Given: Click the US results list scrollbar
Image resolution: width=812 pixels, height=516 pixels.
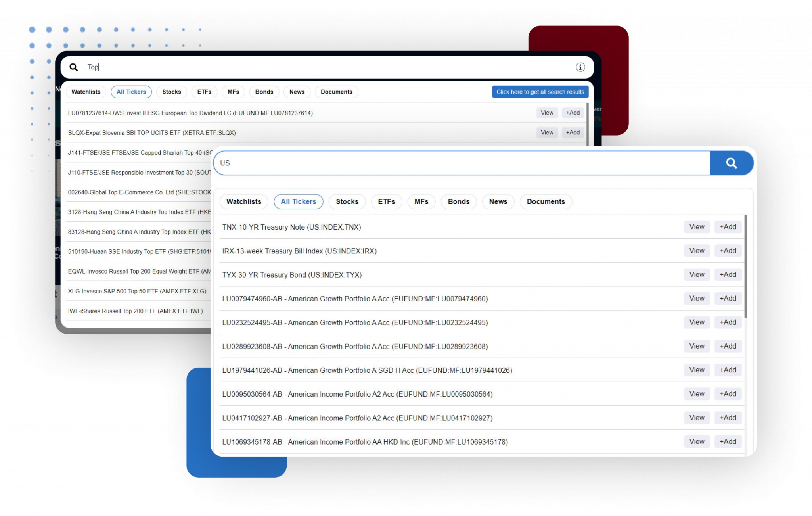Looking at the screenshot, I should (745, 266).
